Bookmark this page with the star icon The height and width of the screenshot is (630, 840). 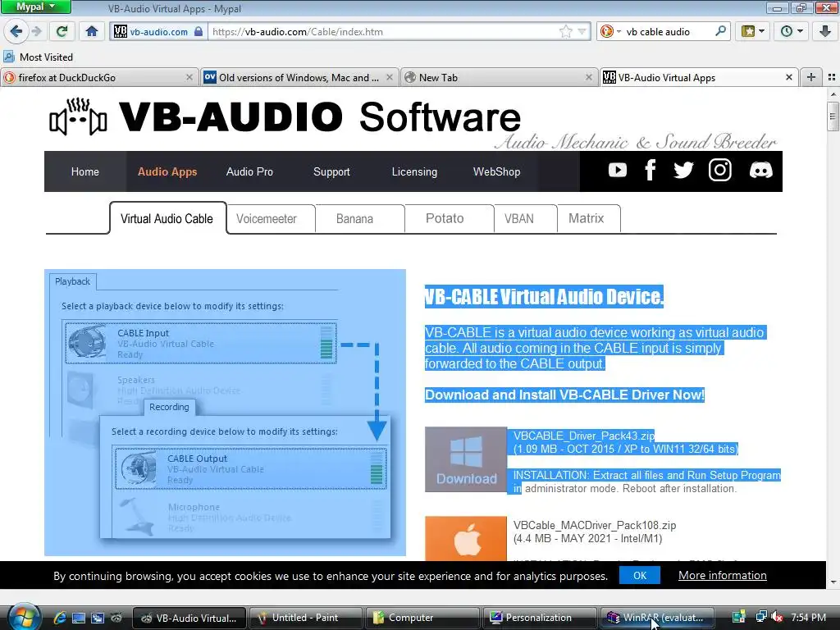click(565, 32)
